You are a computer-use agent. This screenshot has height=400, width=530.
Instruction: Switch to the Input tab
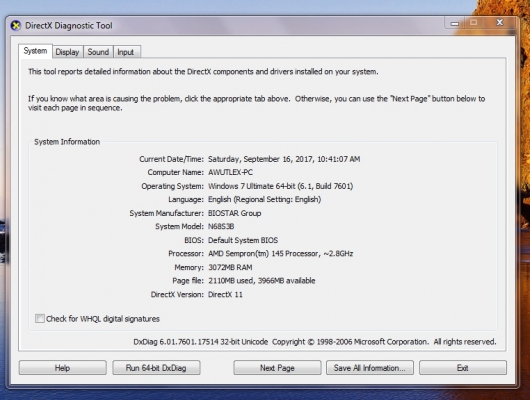coord(127,52)
